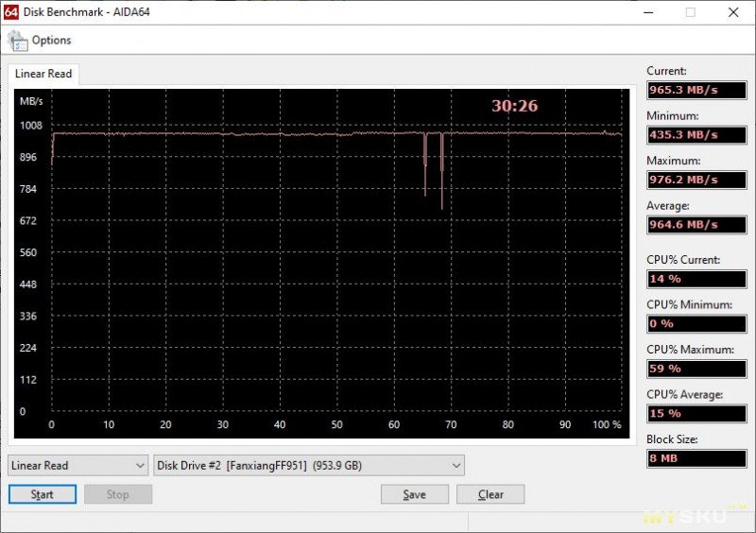
Task: Click the 50 label on the percent axis
Action: point(336,424)
